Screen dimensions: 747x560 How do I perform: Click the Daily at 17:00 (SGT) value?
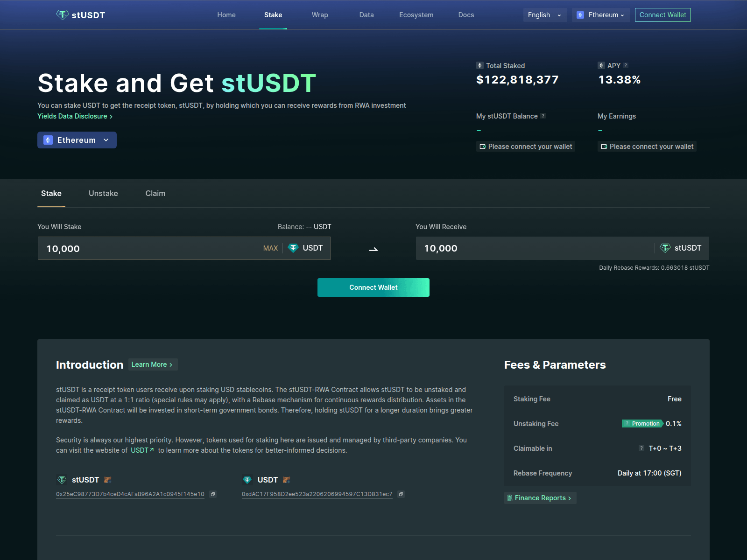[x=649, y=473]
